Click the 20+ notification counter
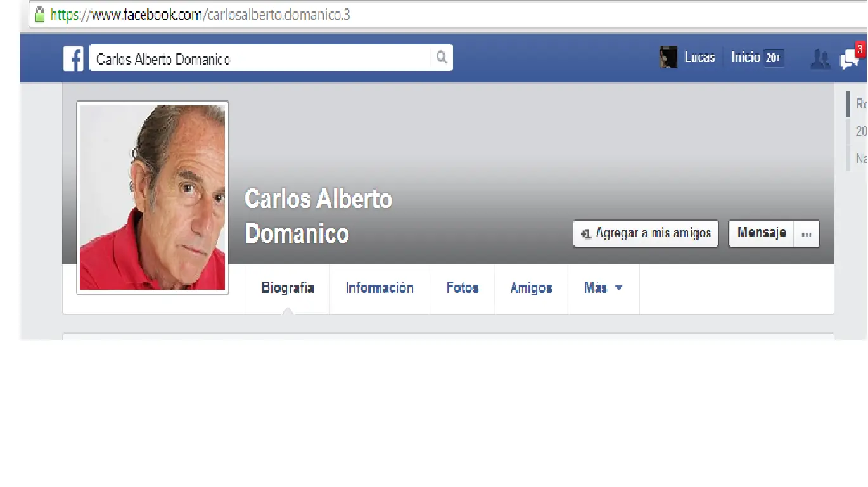868x487 pixels. click(x=774, y=58)
